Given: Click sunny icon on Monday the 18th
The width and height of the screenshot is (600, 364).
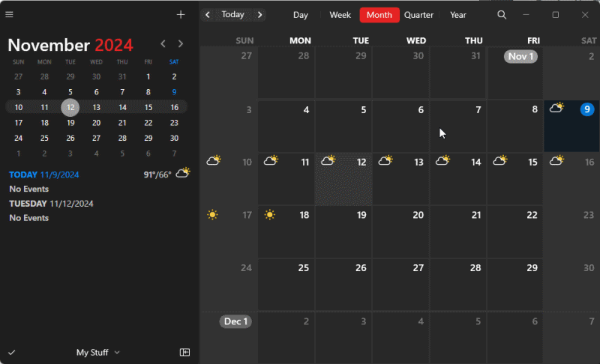Looking at the screenshot, I should coord(270,215).
